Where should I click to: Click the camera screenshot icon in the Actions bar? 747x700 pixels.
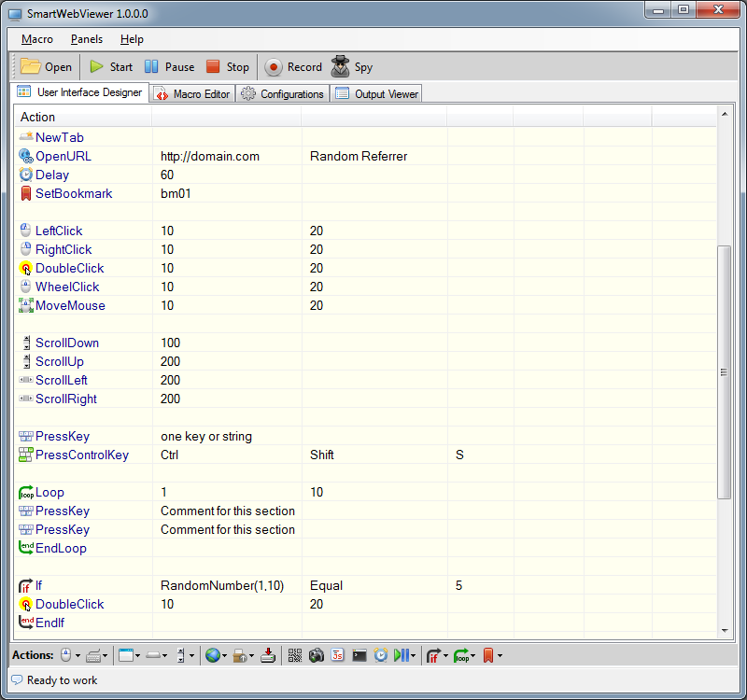coord(317,655)
